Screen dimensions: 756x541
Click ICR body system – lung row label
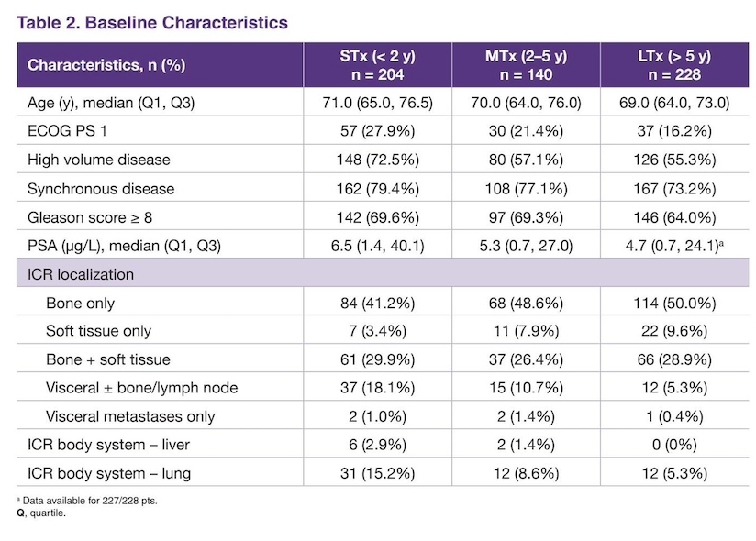point(109,473)
